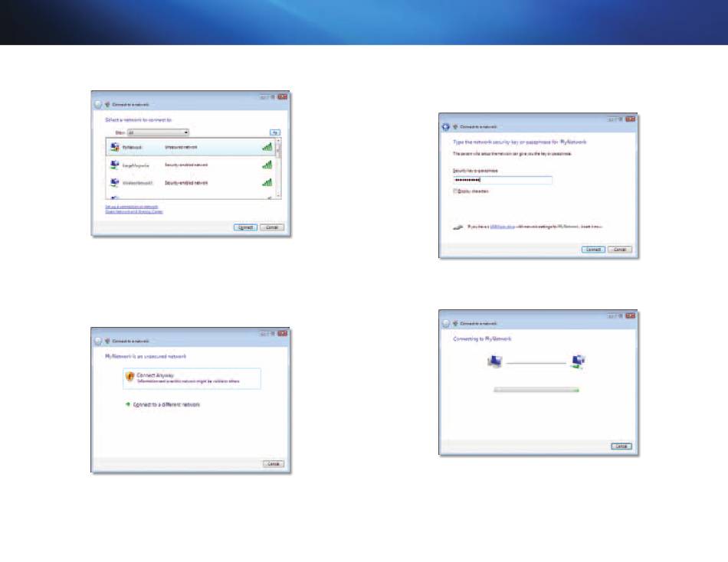Open the Show filter dropdown
This screenshot has height=562, width=728.
click(x=157, y=132)
